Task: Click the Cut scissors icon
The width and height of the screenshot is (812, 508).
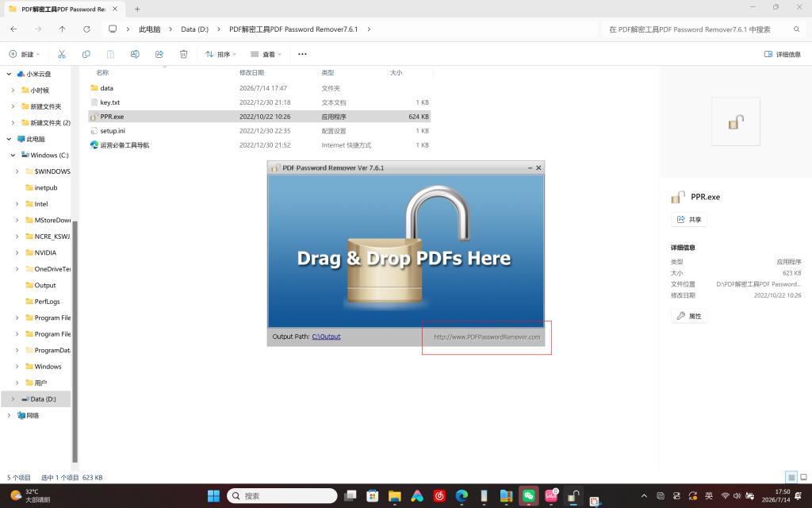Action: 62,54
